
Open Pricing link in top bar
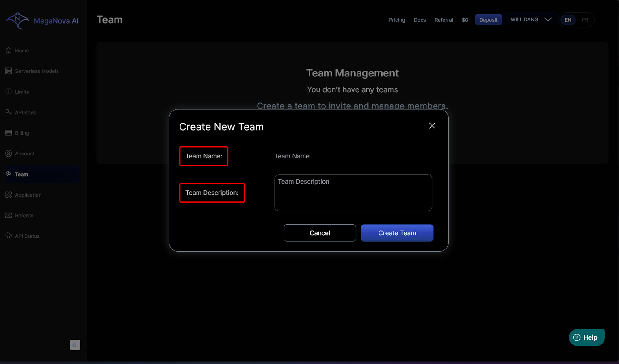(x=397, y=20)
